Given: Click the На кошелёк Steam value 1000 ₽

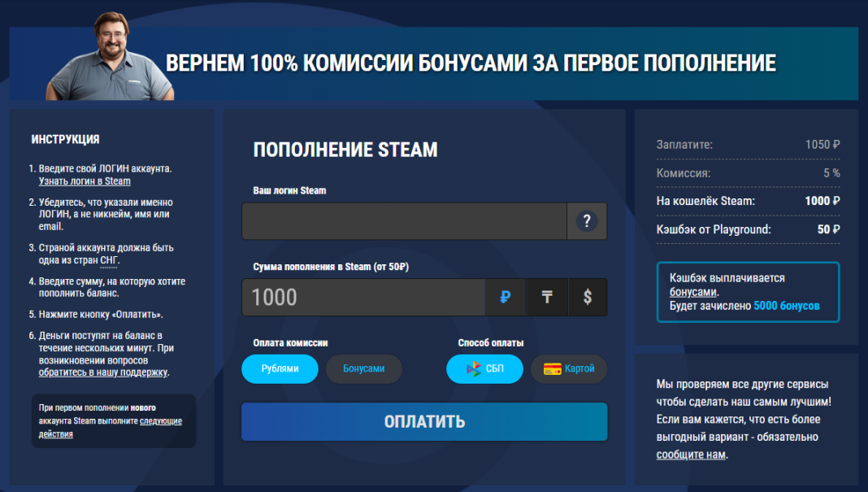Looking at the screenshot, I should pos(822,201).
